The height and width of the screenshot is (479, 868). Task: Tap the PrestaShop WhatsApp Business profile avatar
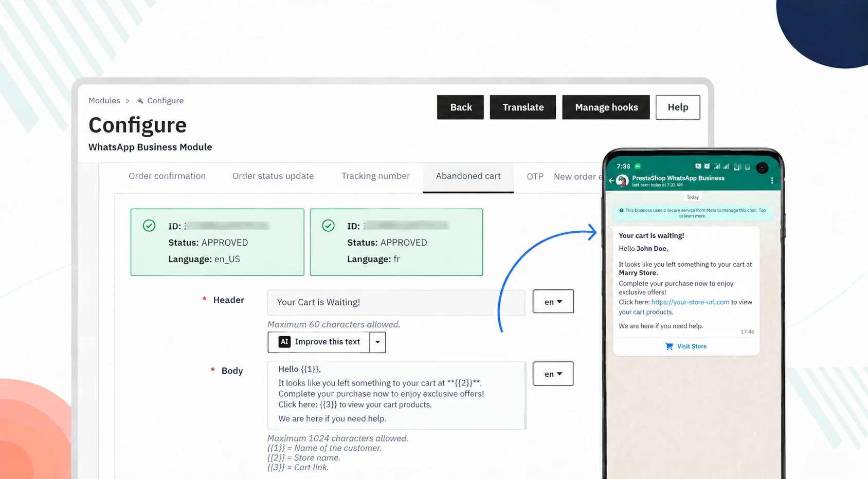622,181
